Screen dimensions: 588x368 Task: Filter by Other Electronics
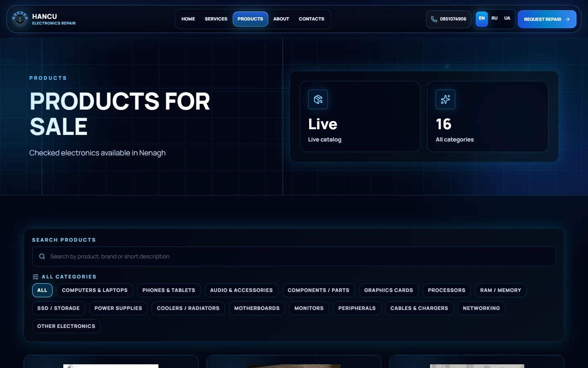point(66,326)
